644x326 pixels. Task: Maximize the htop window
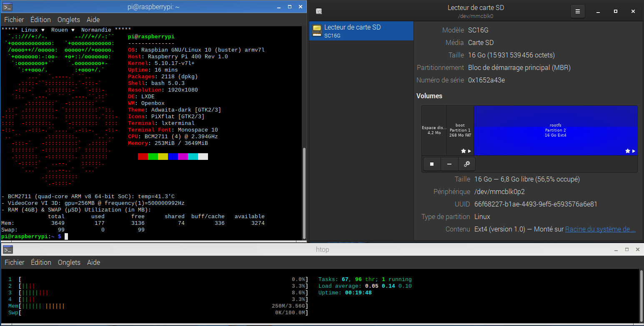click(627, 249)
